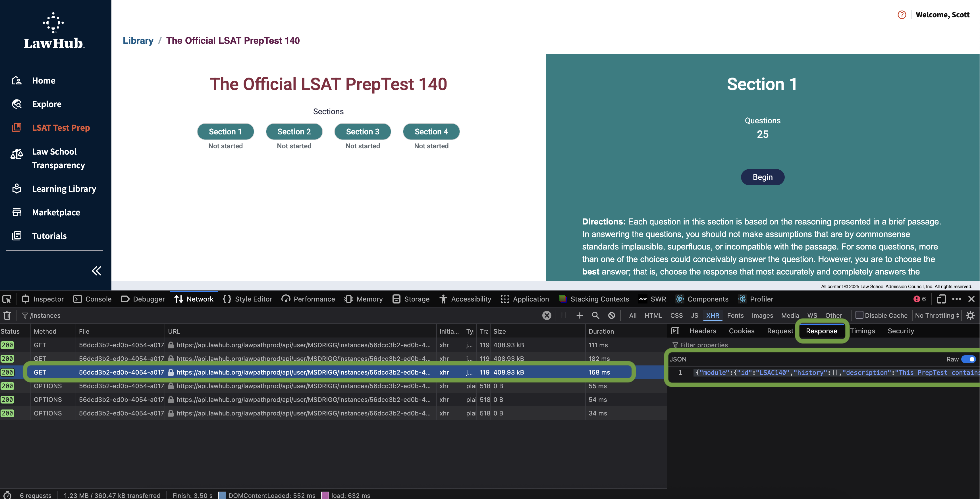Open request blocking icon
Viewport: 980px width, 499px height.
click(611, 315)
